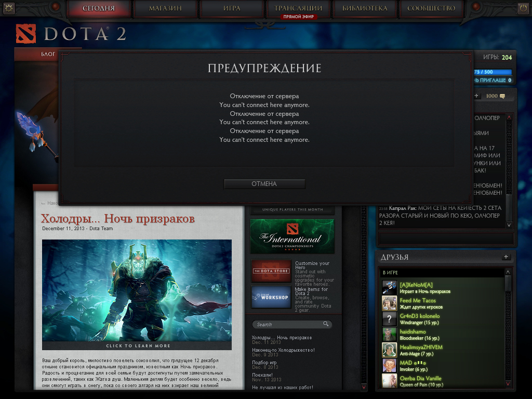Click the В игре friends group header
This screenshot has width=532, height=399.
(x=442, y=272)
